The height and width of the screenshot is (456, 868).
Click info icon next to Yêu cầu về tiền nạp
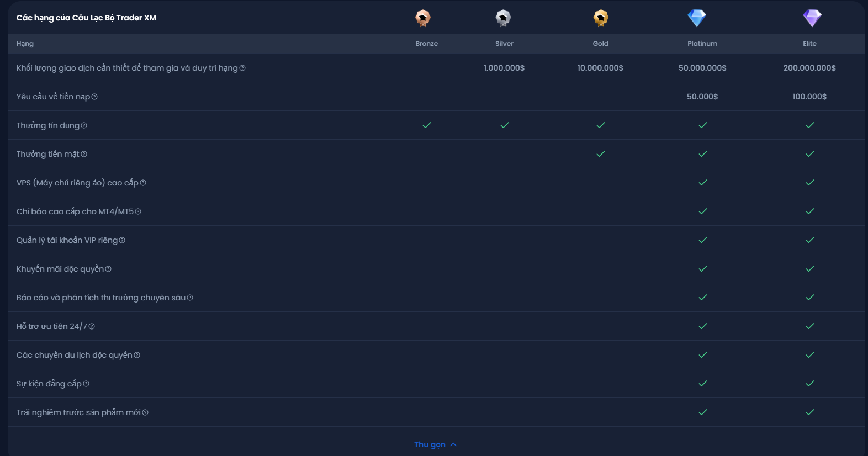(94, 97)
